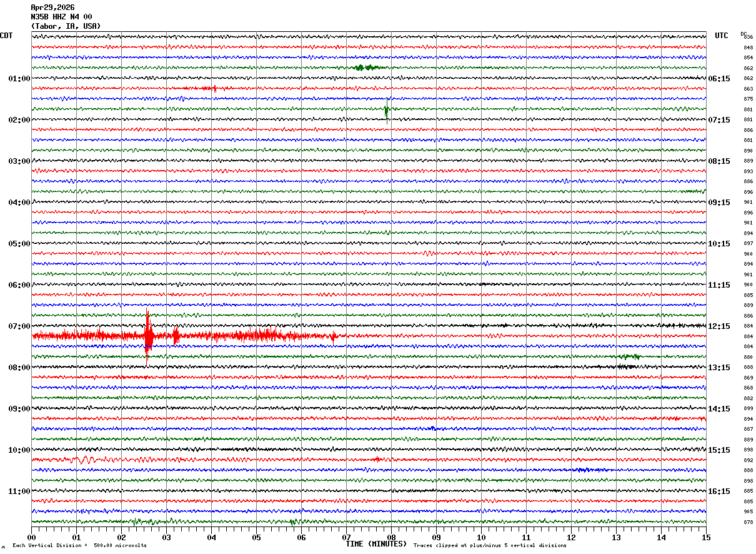Image resolution: width=756 pixels, height=554 pixels.
Task: Click the 01:00 CDT time label
Action: [x=19, y=79]
